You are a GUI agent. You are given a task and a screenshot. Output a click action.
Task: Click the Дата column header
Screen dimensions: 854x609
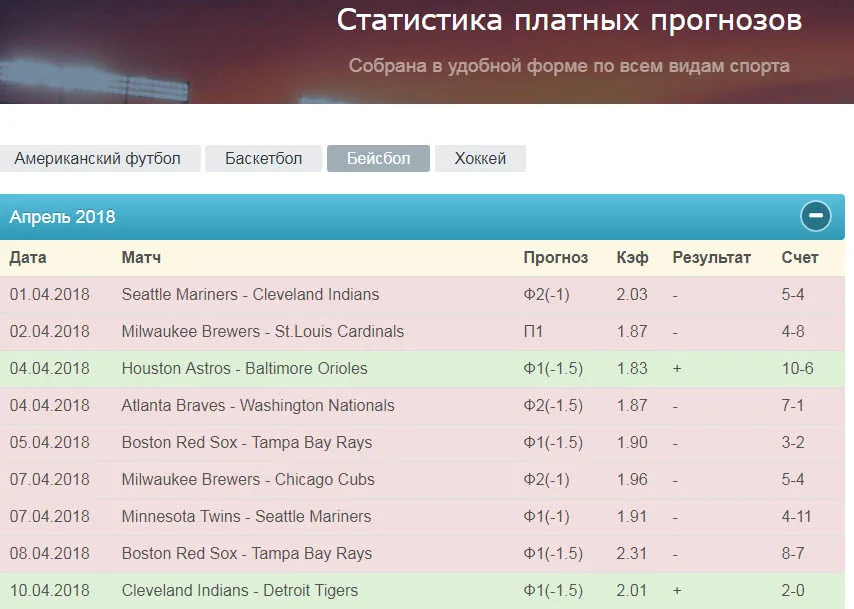pyautogui.click(x=28, y=257)
